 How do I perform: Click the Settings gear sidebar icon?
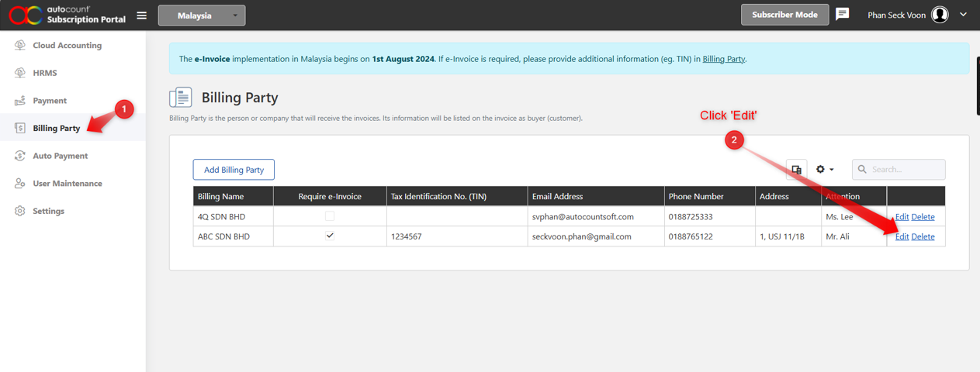(20, 211)
